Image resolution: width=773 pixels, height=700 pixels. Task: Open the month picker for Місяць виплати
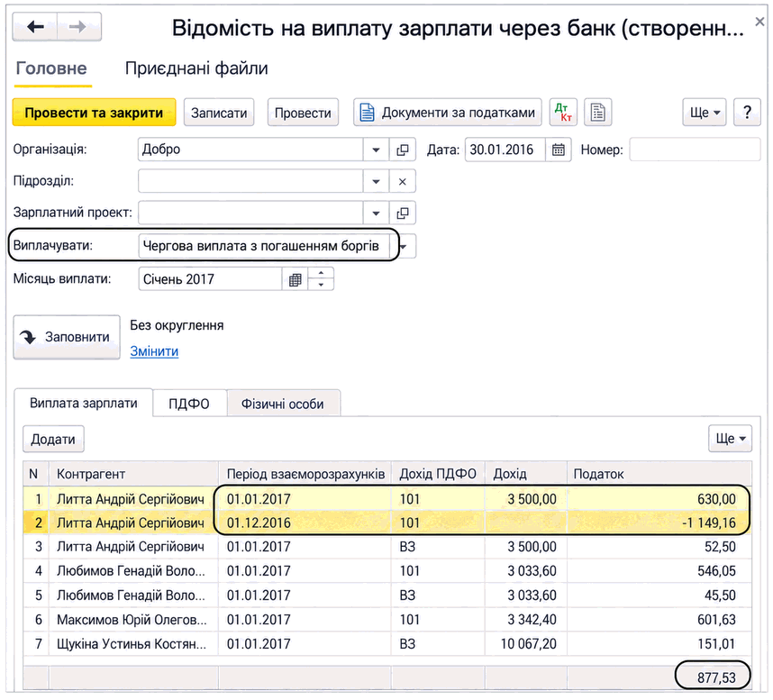coord(295,279)
